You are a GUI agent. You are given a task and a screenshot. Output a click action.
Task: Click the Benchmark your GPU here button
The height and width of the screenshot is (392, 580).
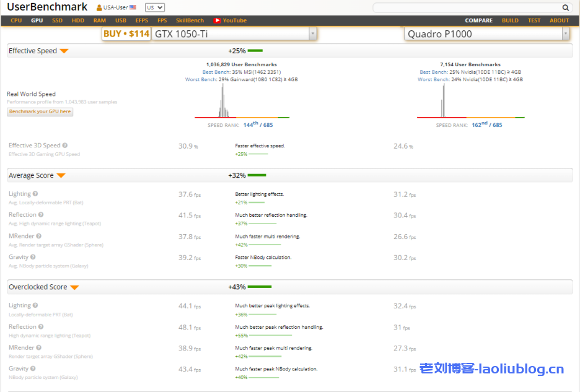click(40, 112)
